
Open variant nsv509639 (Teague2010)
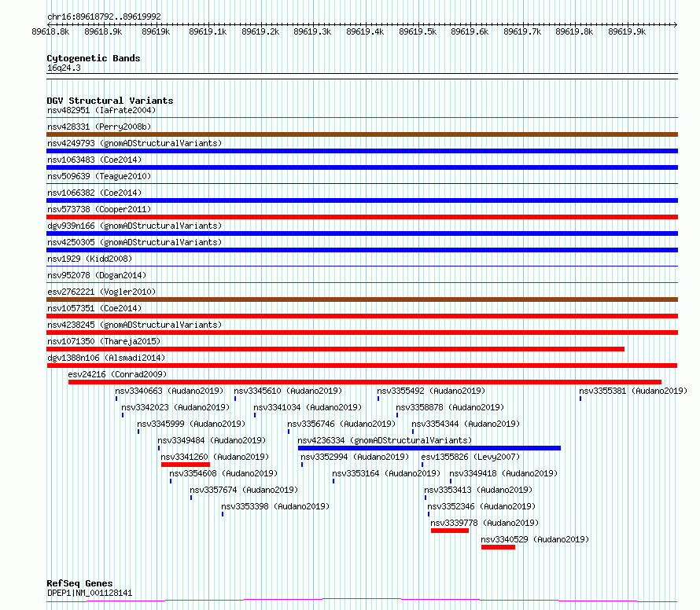tap(99, 176)
